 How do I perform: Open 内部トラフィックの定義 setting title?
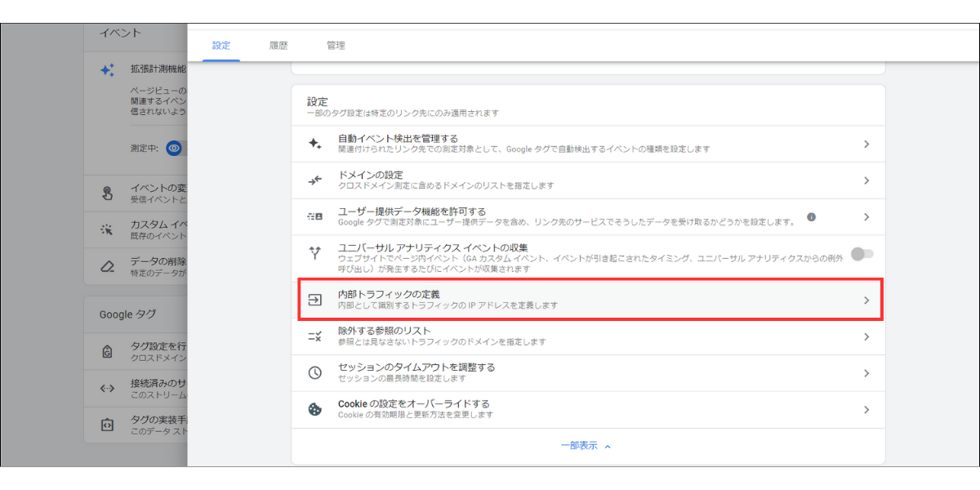coord(389,294)
